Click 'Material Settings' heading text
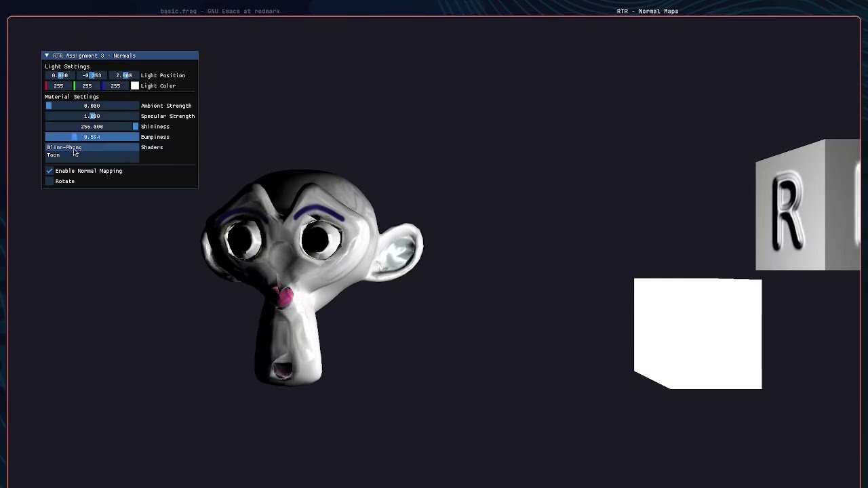 pyautogui.click(x=72, y=97)
